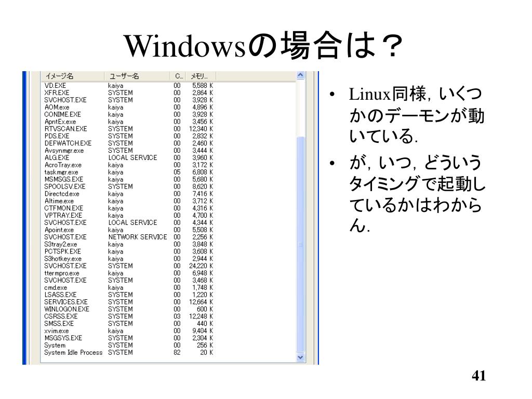Select the Altime.exe process row
This screenshot has width=532, height=399.
tap(129, 201)
